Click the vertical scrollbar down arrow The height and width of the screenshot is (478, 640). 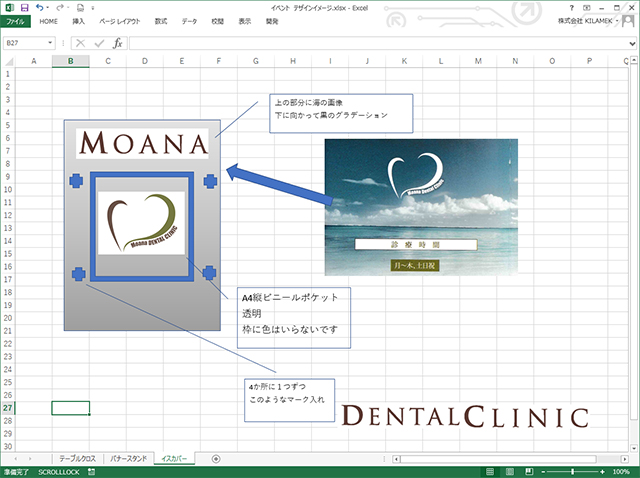coord(633,448)
